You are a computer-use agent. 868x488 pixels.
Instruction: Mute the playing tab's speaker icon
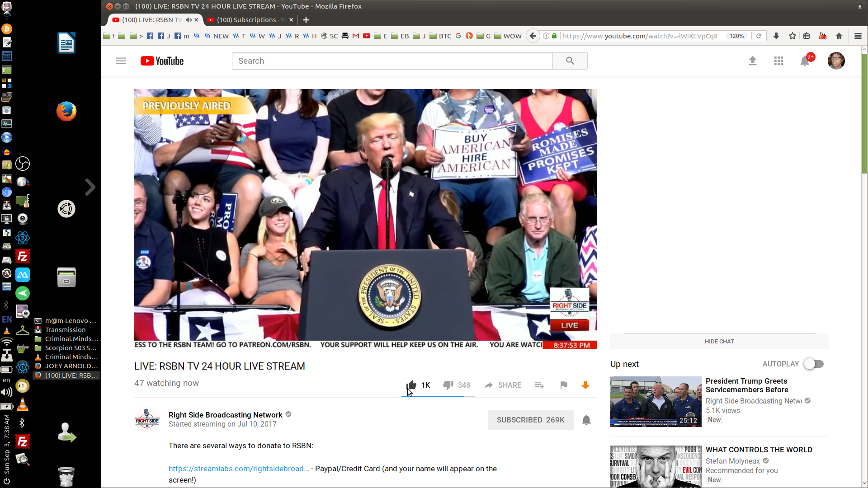[x=189, y=20]
